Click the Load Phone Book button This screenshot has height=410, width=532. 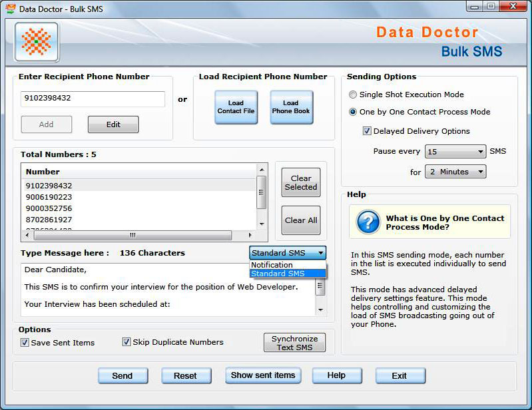click(291, 107)
